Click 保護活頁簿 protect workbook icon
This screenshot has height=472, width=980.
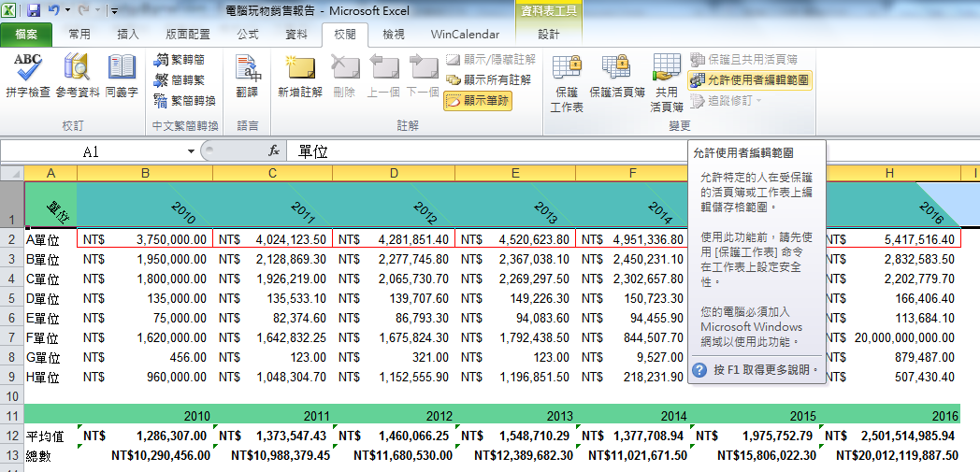point(617,76)
